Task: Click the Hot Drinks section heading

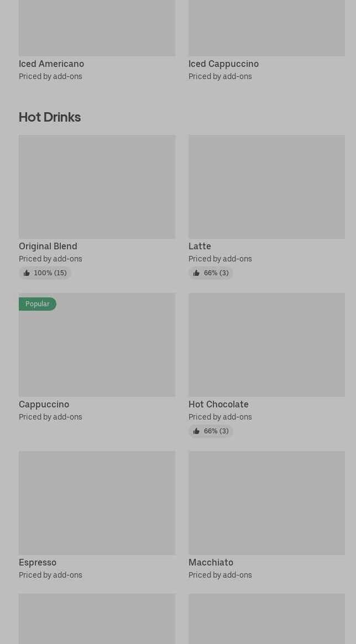Action: tap(50, 117)
